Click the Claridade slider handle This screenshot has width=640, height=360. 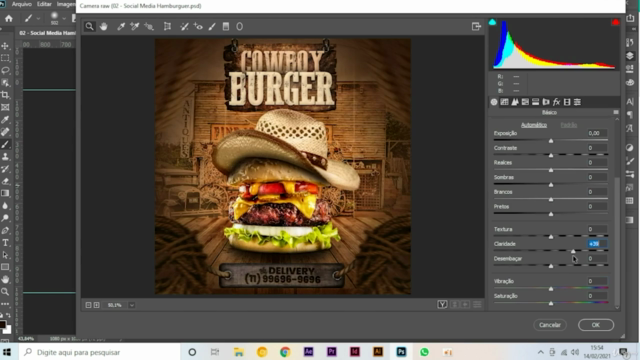[573, 251]
